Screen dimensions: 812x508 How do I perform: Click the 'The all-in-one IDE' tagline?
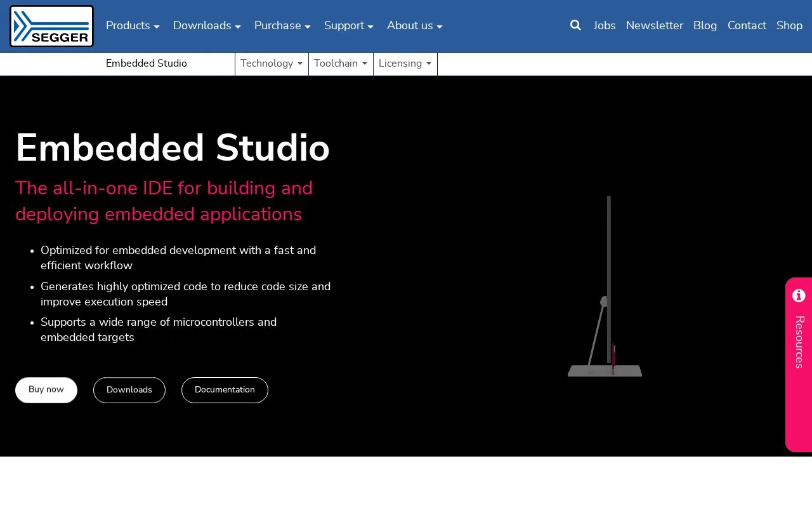click(164, 201)
